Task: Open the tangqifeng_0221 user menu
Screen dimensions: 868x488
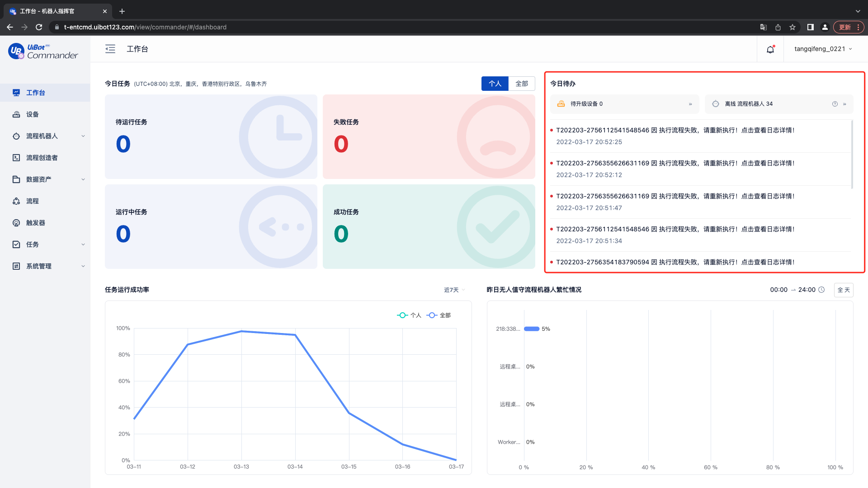Action: (x=823, y=49)
